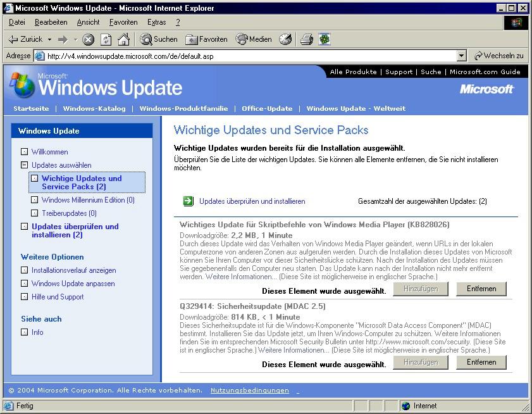Open the Favoriten toolbar button
Image resolution: width=532 pixels, height=414 pixels.
coord(206,39)
